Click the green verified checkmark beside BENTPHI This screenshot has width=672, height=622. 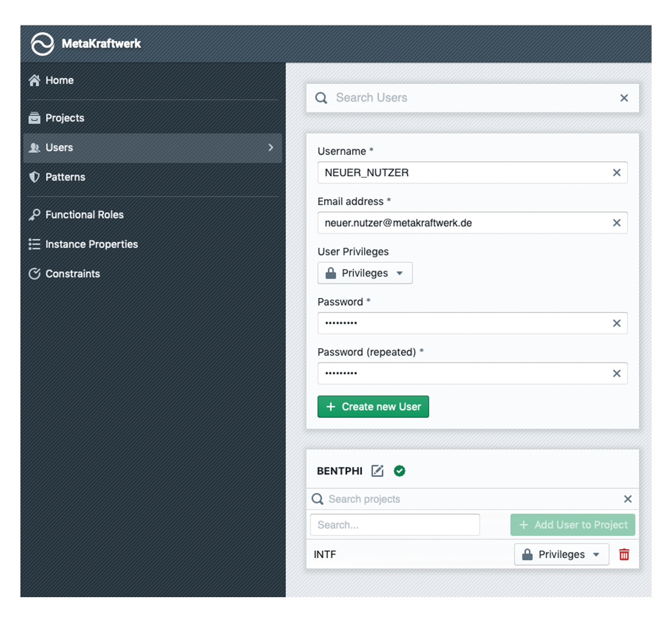point(399,471)
